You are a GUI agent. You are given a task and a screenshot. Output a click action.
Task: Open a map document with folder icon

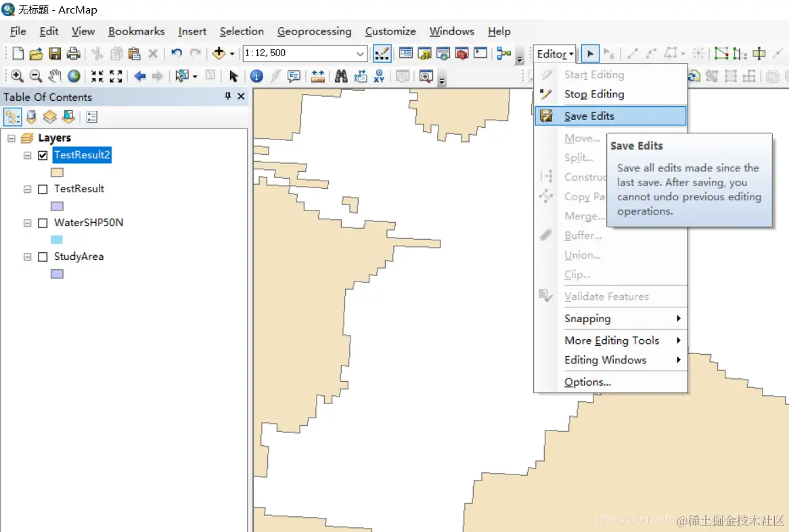37,53
